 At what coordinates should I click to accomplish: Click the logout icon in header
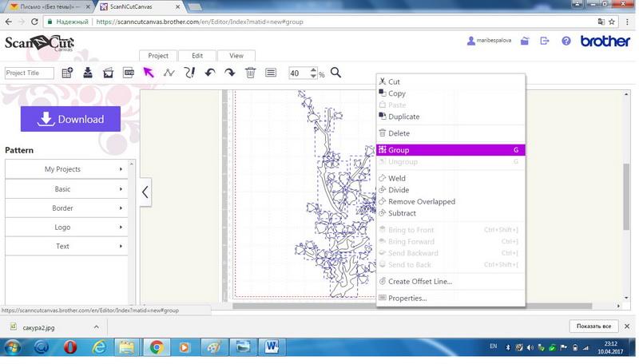(545, 42)
